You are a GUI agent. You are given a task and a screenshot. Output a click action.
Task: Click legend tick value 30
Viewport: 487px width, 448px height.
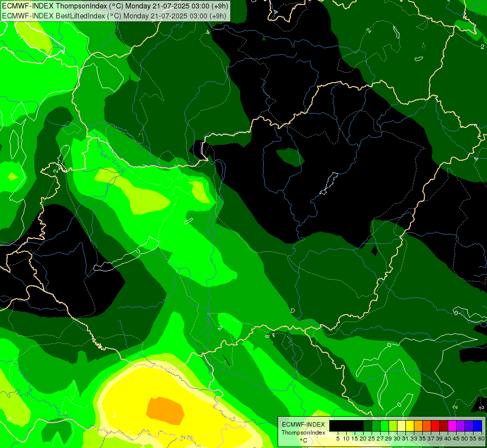(397, 439)
